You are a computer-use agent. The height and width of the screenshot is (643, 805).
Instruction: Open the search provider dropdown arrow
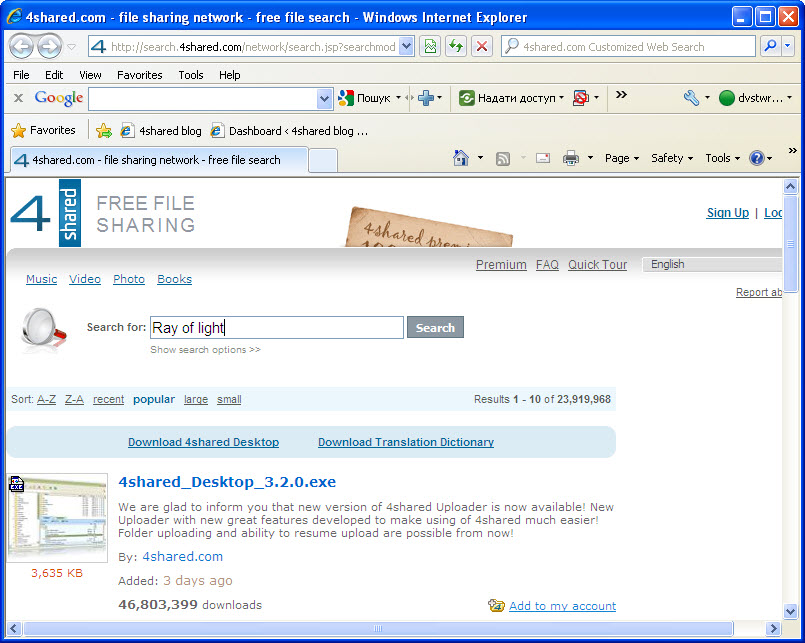[x=788, y=47]
